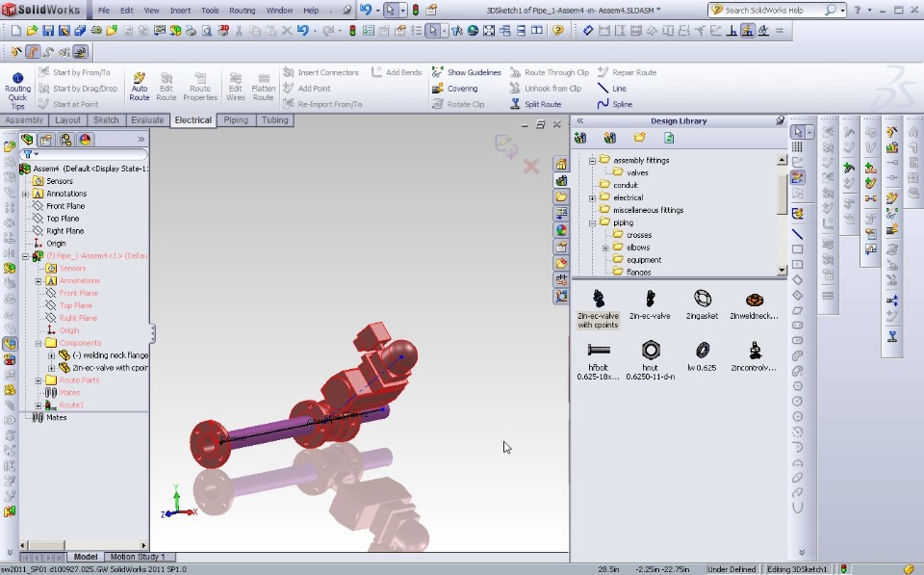Screen dimensions: 924x575
Task: Expand the Route Parts folder
Action: pos(38,381)
